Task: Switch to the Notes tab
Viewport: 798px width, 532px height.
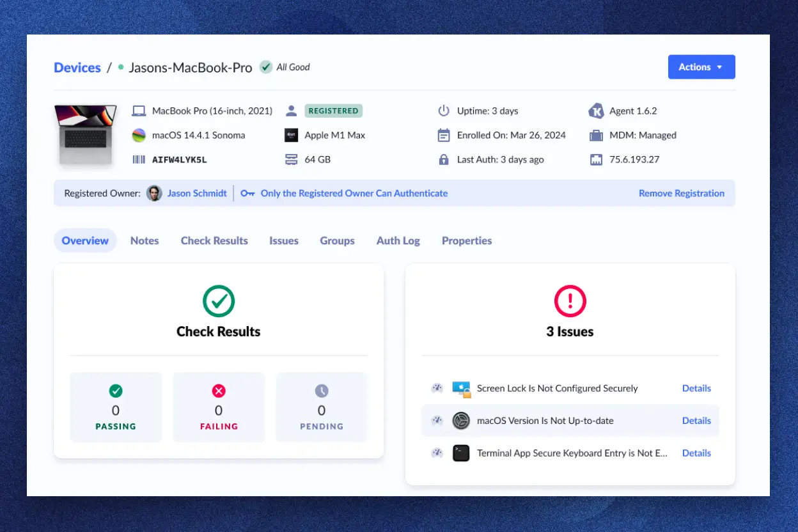Action: click(144, 240)
